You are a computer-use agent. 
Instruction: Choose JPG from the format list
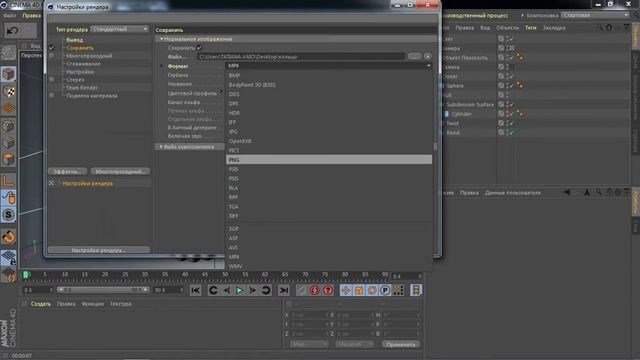point(329,131)
